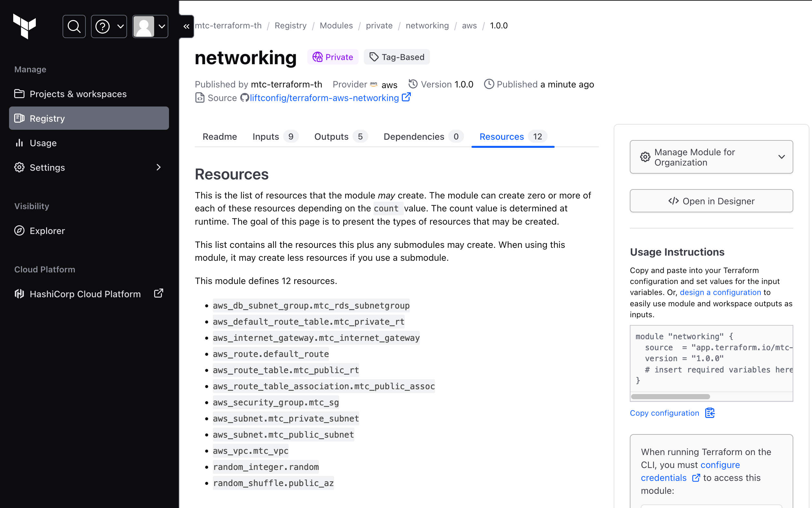Click Open in Designer button

[711, 201]
